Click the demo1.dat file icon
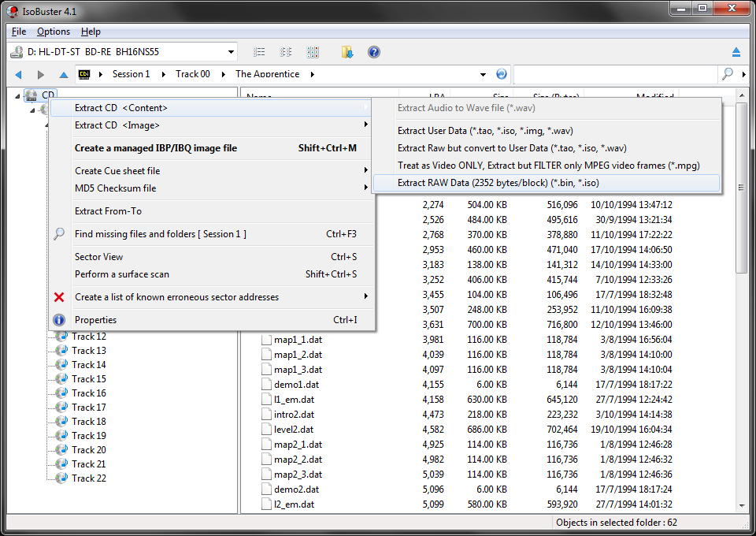This screenshot has width=756, height=536. click(x=266, y=385)
